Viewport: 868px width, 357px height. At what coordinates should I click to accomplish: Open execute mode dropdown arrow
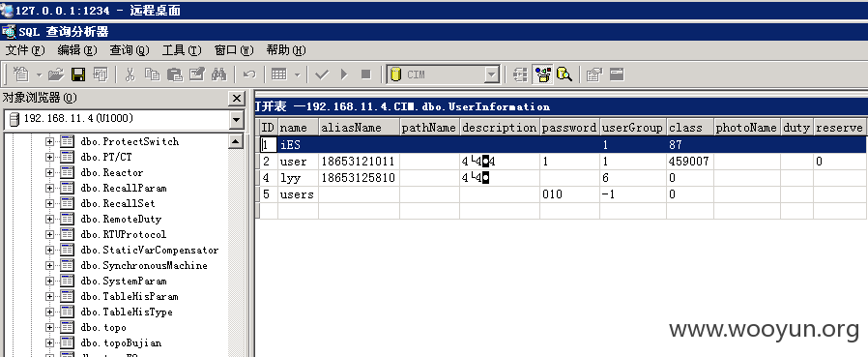point(298,74)
